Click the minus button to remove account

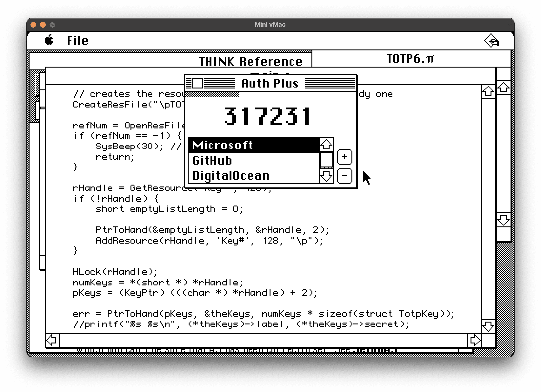click(x=345, y=176)
